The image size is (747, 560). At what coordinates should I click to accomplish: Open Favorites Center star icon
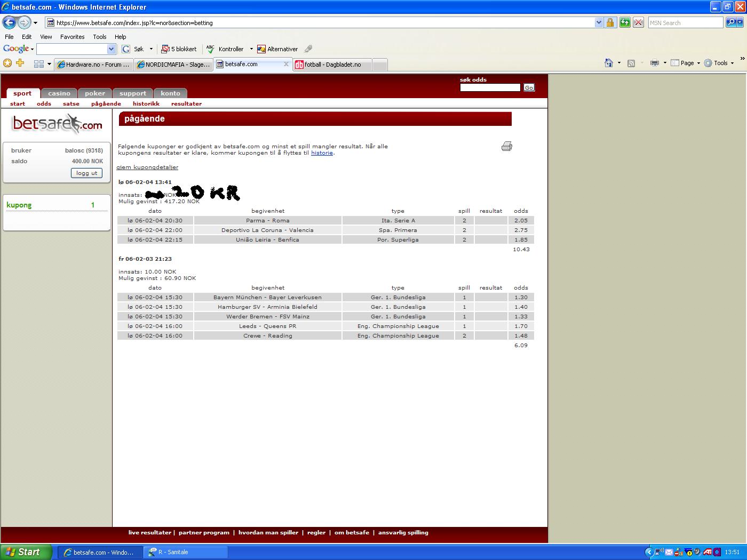pos(7,63)
